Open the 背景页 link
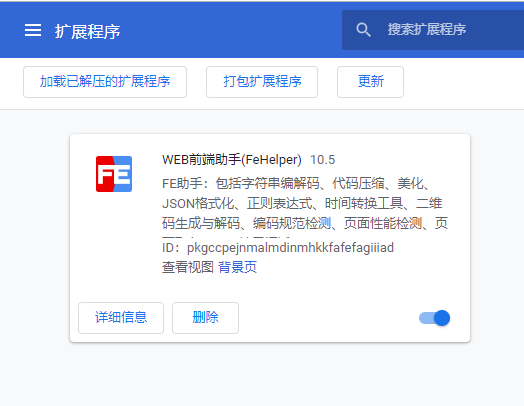The image size is (524, 406). tap(237, 267)
